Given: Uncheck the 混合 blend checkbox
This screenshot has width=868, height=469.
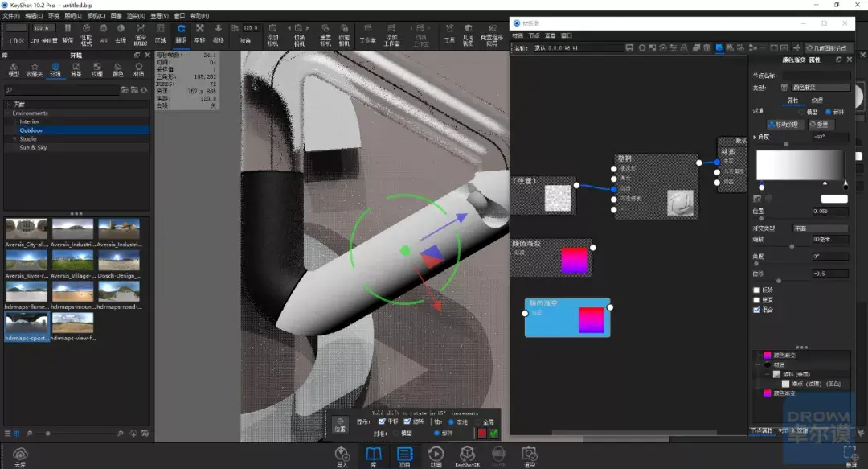Looking at the screenshot, I should click(x=757, y=310).
